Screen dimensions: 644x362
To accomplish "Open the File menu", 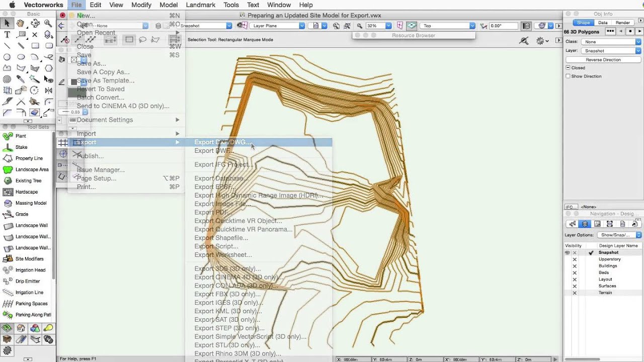I will click(x=76, y=5).
